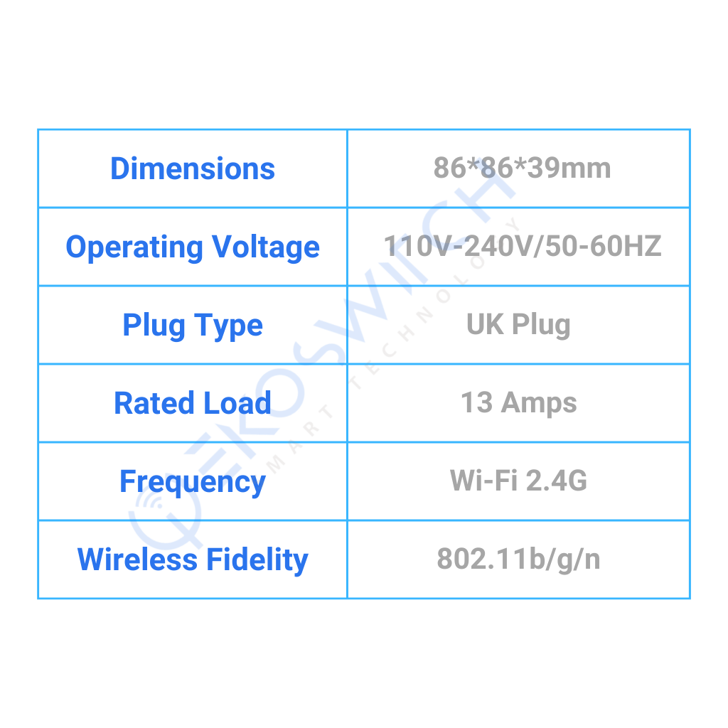
Task: Select the Wi-Fi 2.4G value
Action: [518, 480]
